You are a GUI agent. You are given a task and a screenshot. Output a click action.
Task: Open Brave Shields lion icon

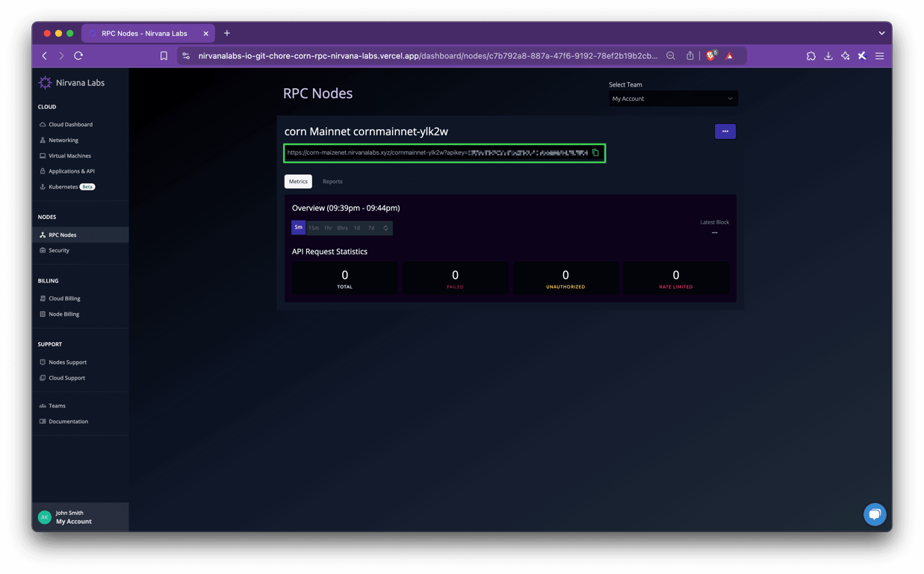click(711, 56)
